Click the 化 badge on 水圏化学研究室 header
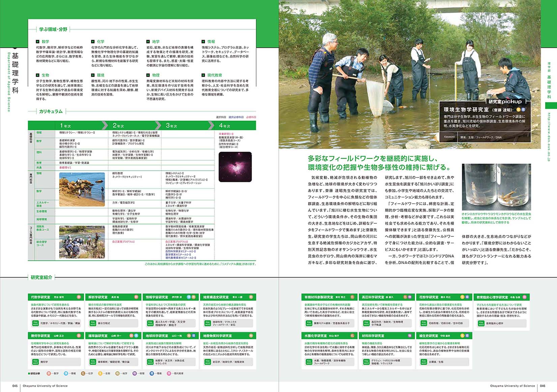This screenshot has height=392, width=557. [x=352, y=336]
